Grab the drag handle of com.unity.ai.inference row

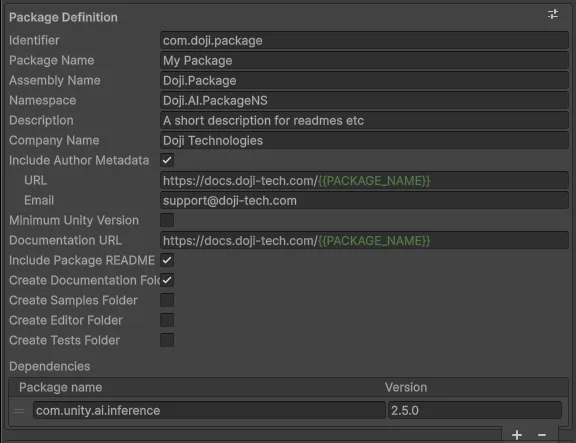(19, 411)
